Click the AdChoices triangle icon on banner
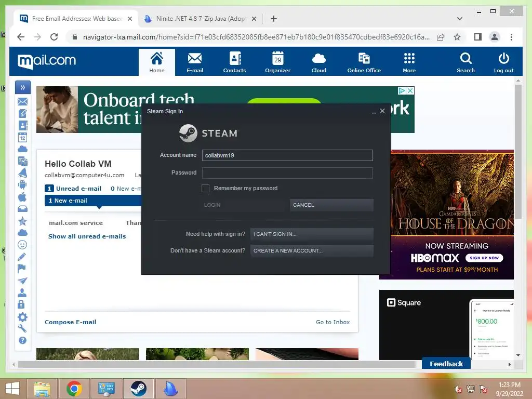The height and width of the screenshot is (399, 532). pyautogui.click(x=402, y=90)
